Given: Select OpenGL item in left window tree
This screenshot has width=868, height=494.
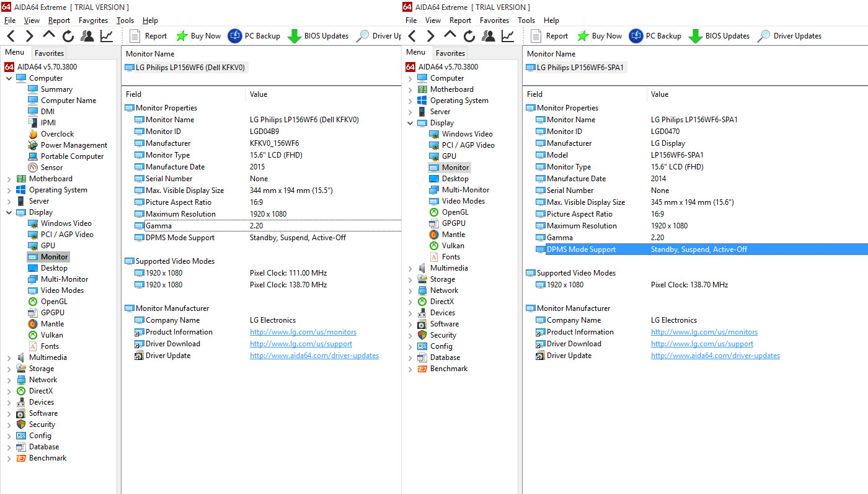Looking at the screenshot, I should point(54,302).
